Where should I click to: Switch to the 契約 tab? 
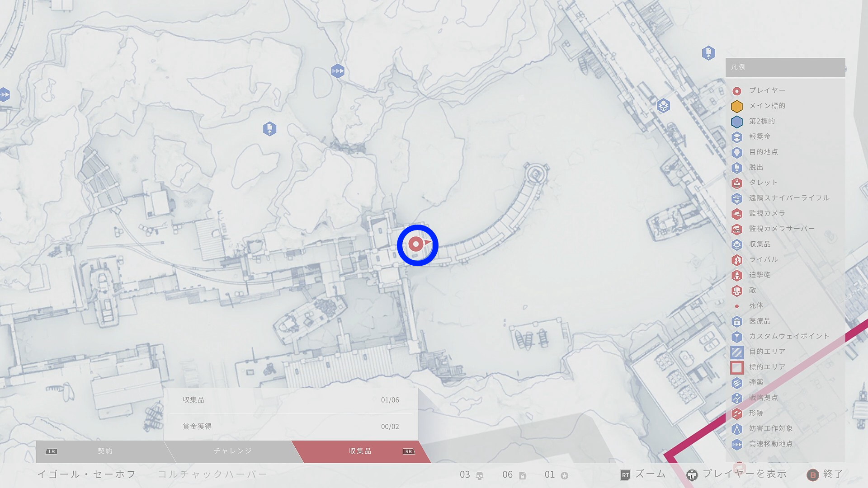pyautogui.click(x=105, y=451)
